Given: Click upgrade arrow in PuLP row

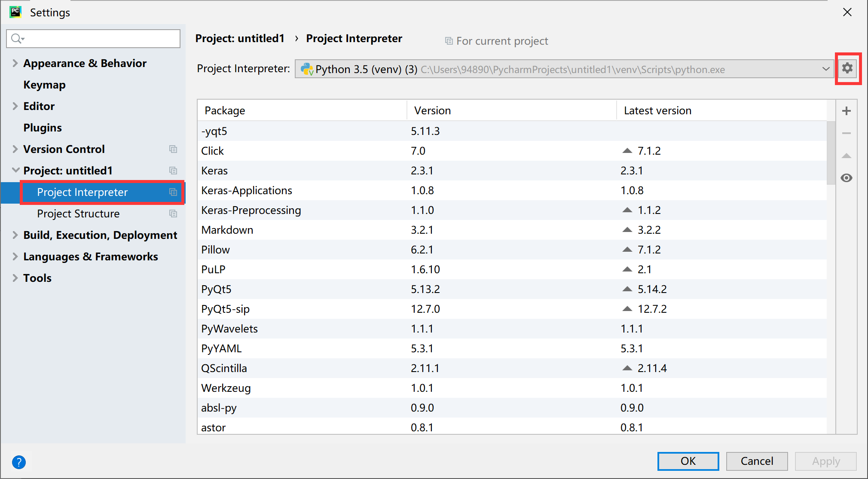Looking at the screenshot, I should tap(627, 269).
